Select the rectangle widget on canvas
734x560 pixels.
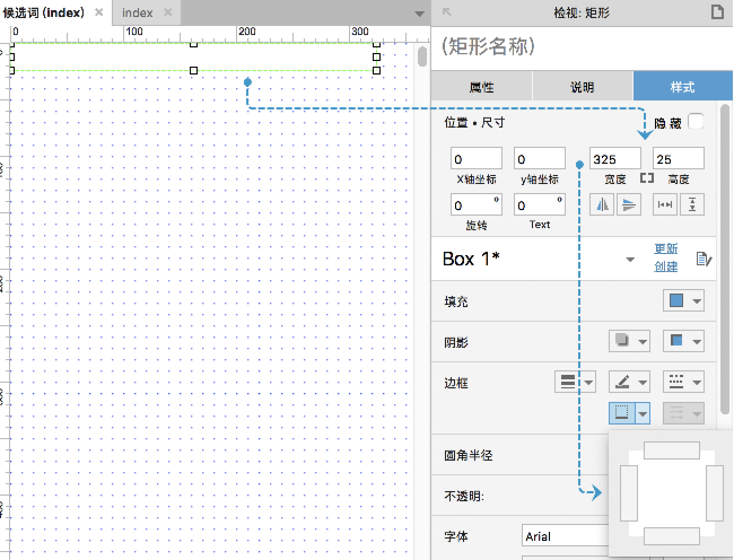[x=194, y=57]
